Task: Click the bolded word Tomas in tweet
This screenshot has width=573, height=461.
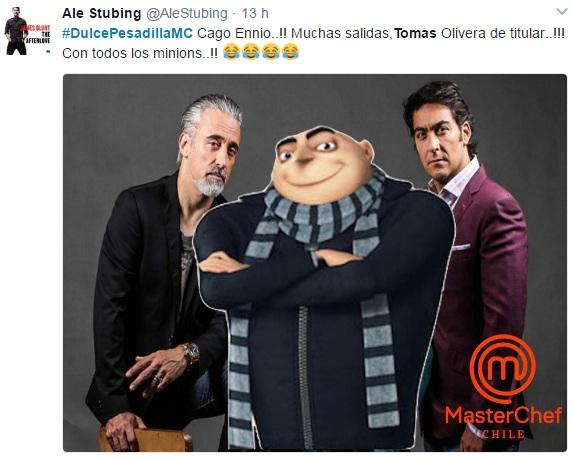Action: 415,33
